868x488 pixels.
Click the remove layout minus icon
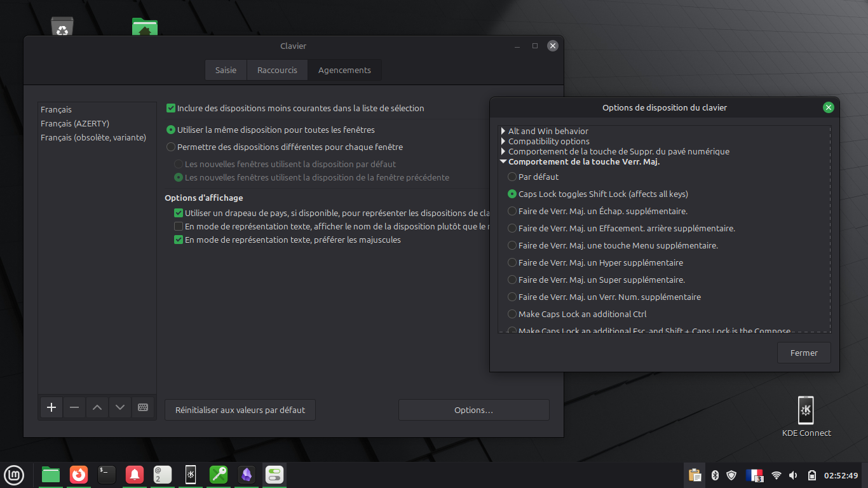(74, 407)
